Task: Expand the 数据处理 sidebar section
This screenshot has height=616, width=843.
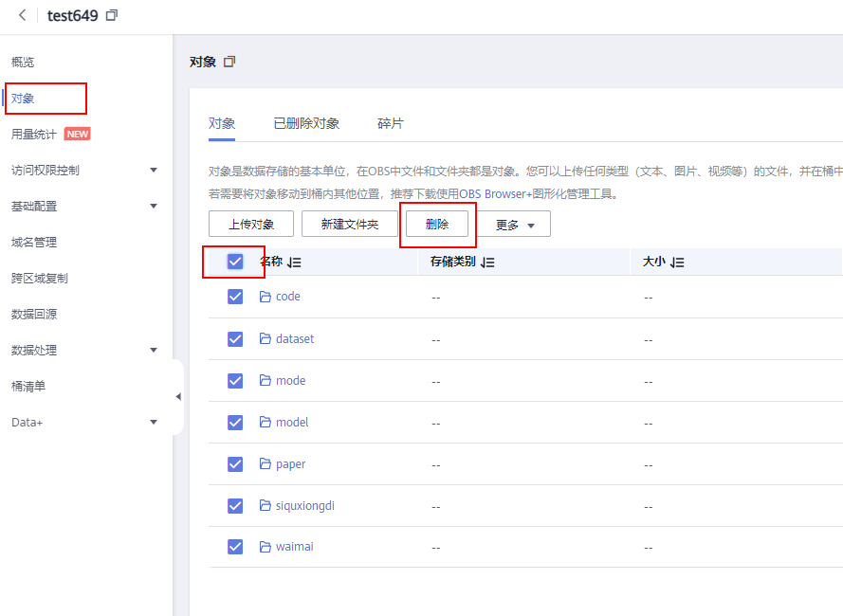Action: (154, 350)
